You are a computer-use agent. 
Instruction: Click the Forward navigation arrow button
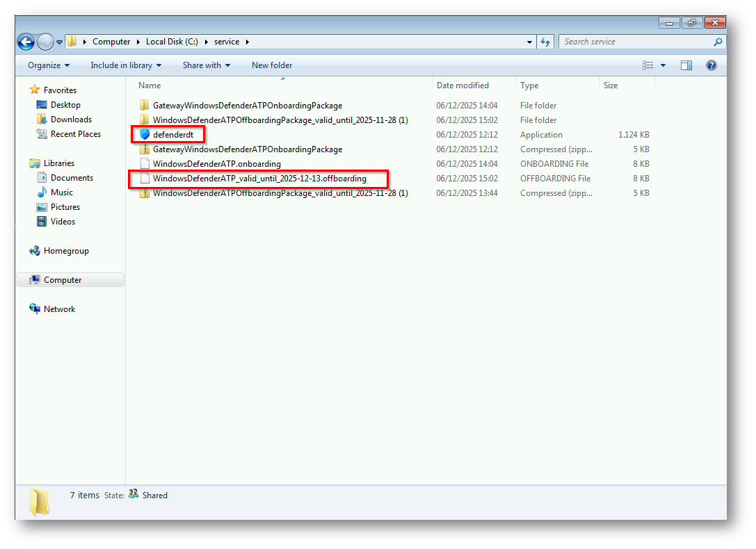(45, 42)
